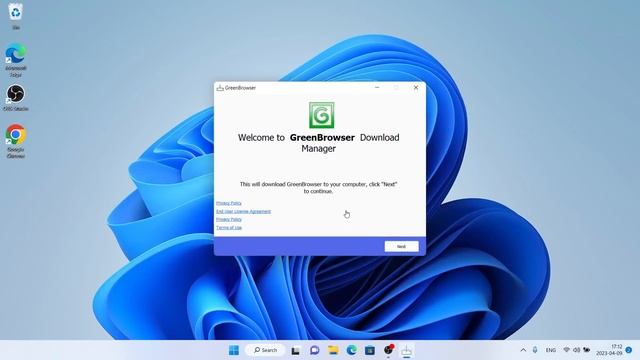Click the GreenBrowser title bar icon

(x=220, y=88)
